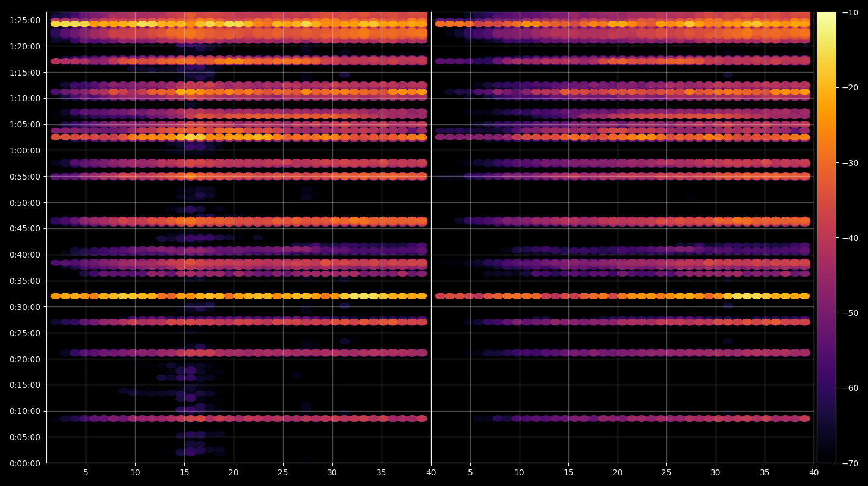Click x-axis label 35 of the right plot

[765, 473]
